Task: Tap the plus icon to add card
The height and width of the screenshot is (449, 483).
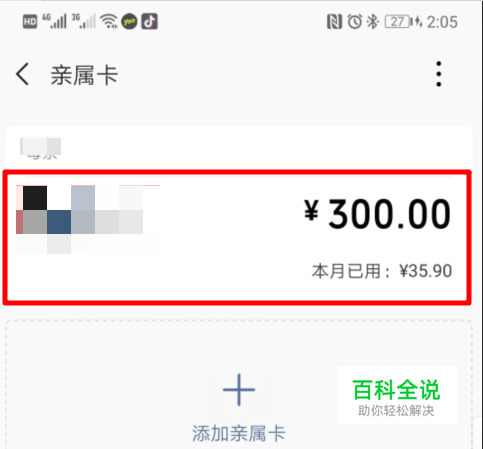Action: (x=239, y=390)
